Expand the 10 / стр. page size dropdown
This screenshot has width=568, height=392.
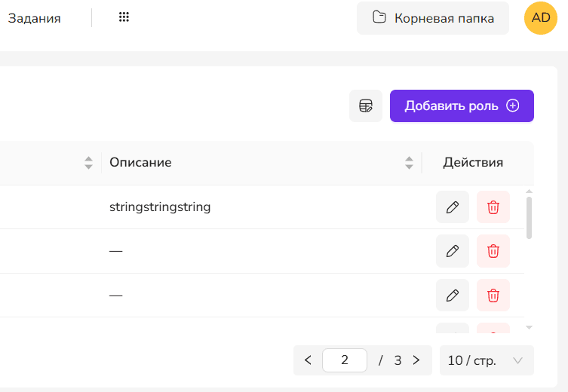[x=487, y=360]
